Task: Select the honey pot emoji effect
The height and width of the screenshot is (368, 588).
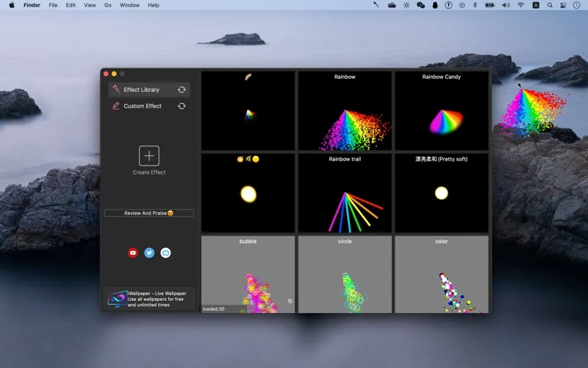Action: coord(248,193)
